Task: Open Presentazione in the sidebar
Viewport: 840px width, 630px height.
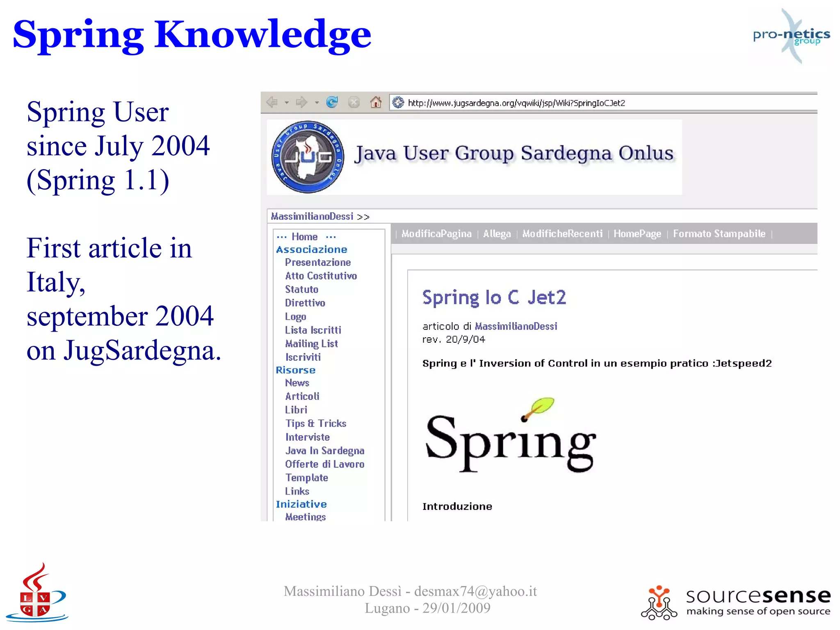Action: (x=318, y=262)
